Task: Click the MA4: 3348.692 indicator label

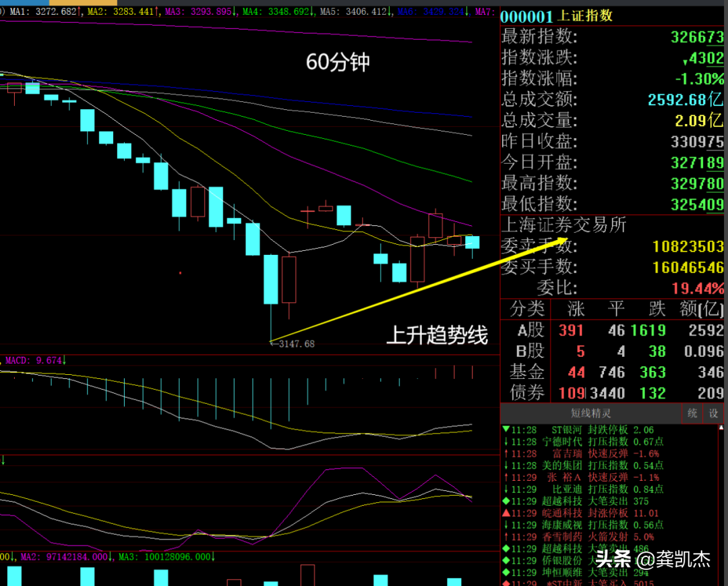Action: (278, 11)
